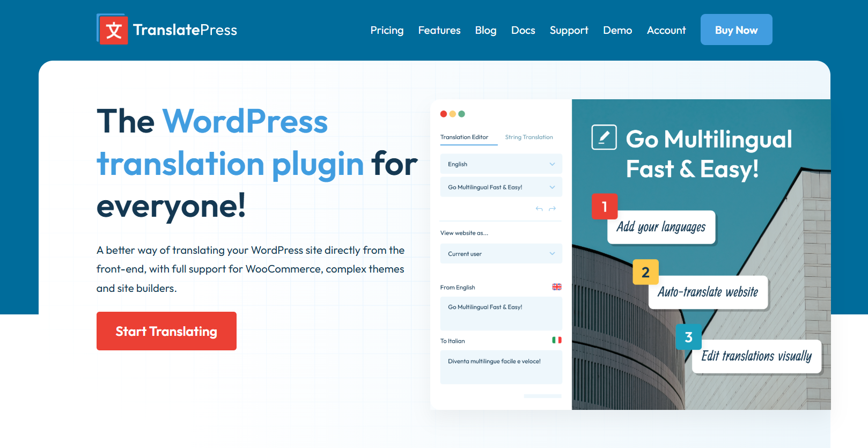Click the "Go Multilingual Fast & Easy!" hero heading

[709, 154]
